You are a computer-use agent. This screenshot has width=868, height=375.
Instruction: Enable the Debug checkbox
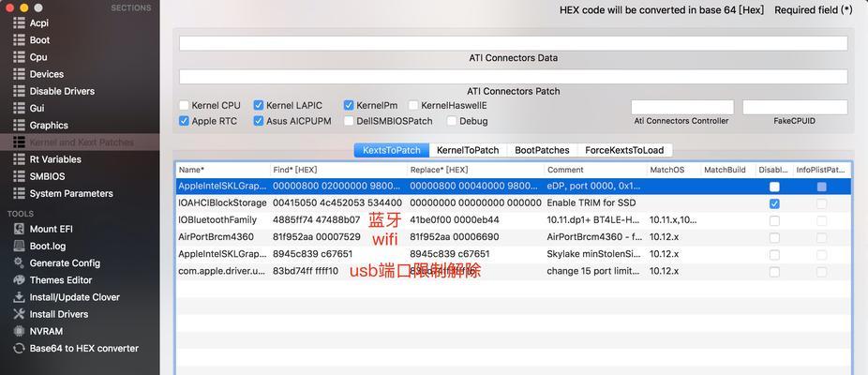point(452,121)
